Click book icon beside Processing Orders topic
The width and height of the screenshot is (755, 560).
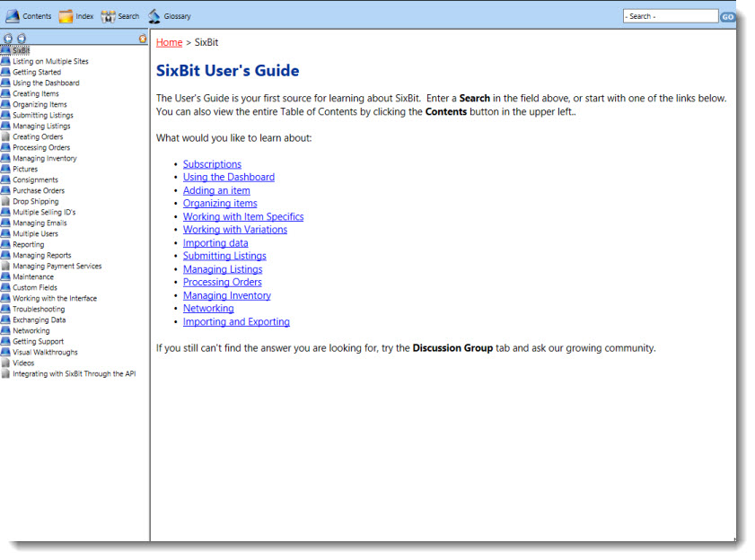pos(5,147)
